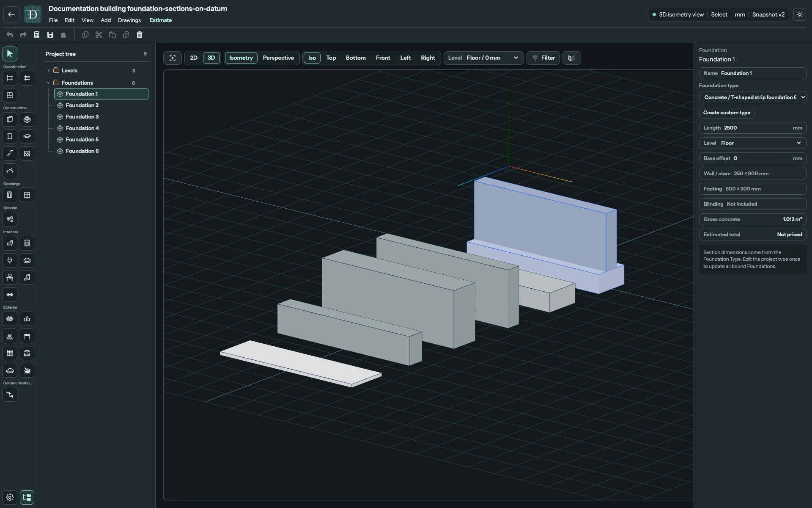Switch light theme with sun icon
Image resolution: width=812 pixels, height=508 pixels.
[x=799, y=14]
